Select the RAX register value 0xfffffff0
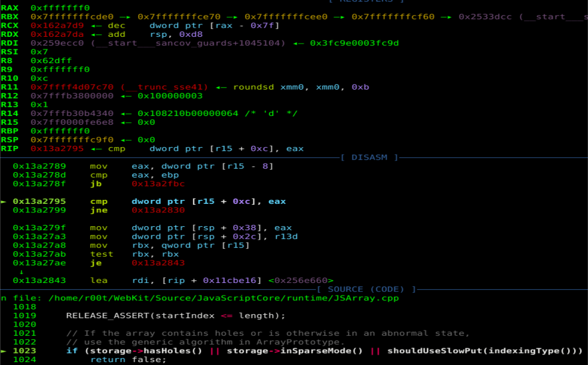 60,8
